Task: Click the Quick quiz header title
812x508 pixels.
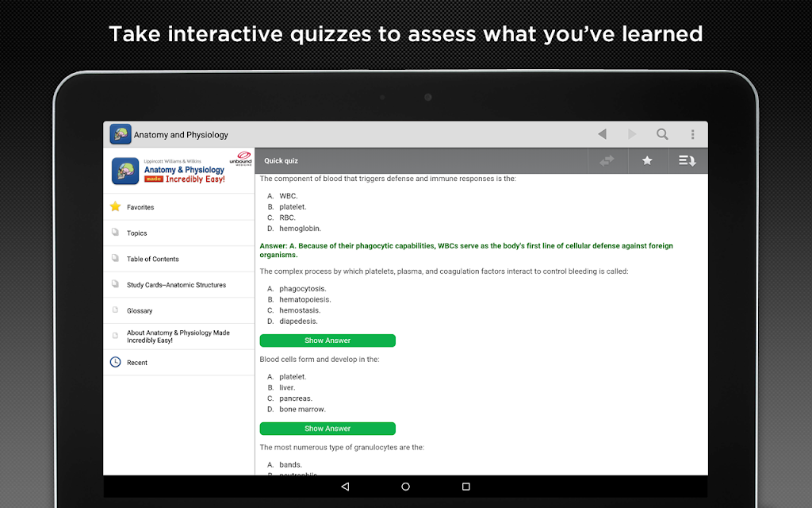Action: pyautogui.click(x=282, y=160)
